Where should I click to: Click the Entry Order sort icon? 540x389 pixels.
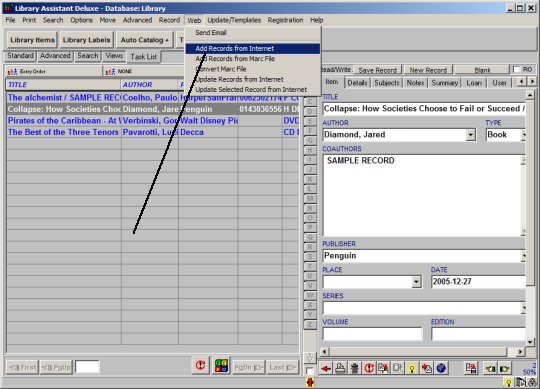[x=13, y=72]
